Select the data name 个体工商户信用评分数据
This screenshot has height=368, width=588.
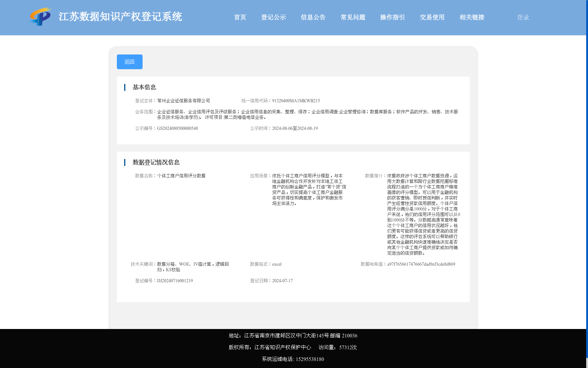pyautogui.click(x=181, y=176)
